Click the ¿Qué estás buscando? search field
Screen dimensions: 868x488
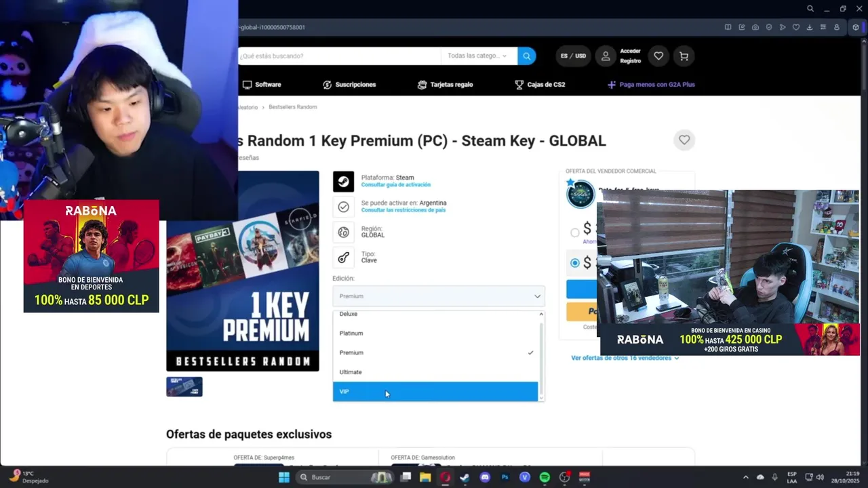[x=339, y=56]
